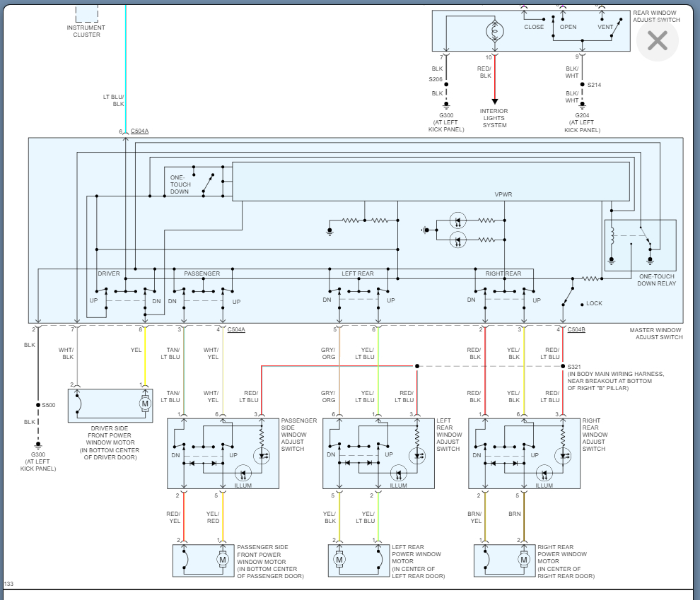The image size is (700, 600).
Task: Click the ILLUM LED symbol in the right rear switch
Action: (x=544, y=474)
